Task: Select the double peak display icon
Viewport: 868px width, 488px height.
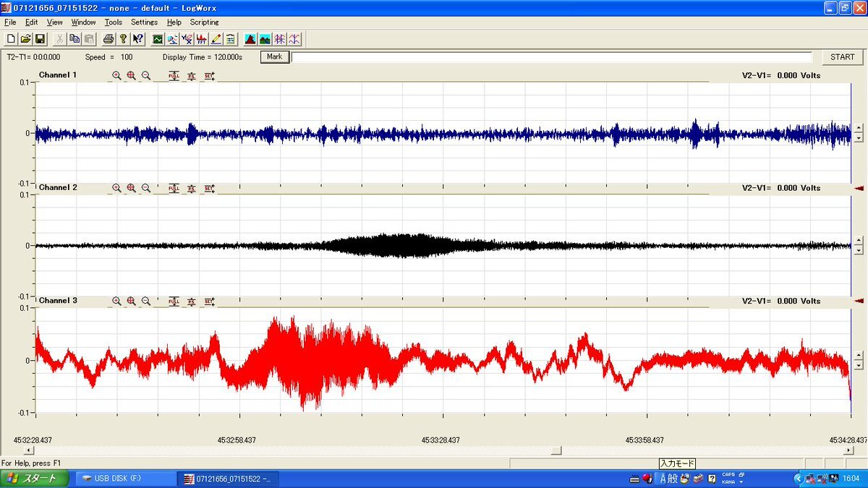Action: [x=265, y=39]
